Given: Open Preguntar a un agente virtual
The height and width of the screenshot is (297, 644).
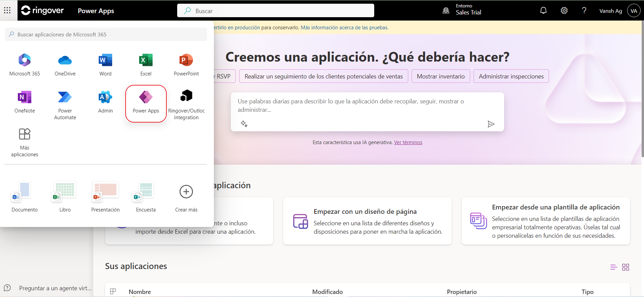Looking at the screenshot, I should [x=55, y=288].
